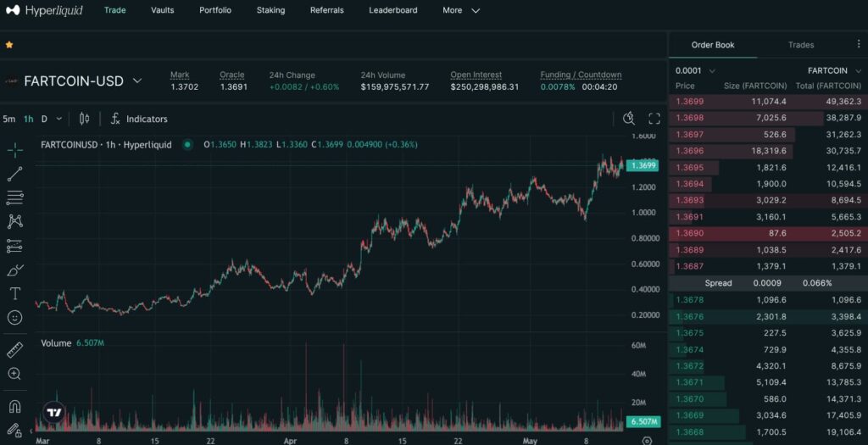This screenshot has width=868, height=445.
Task: Open the Staking page
Action: tap(270, 10)
